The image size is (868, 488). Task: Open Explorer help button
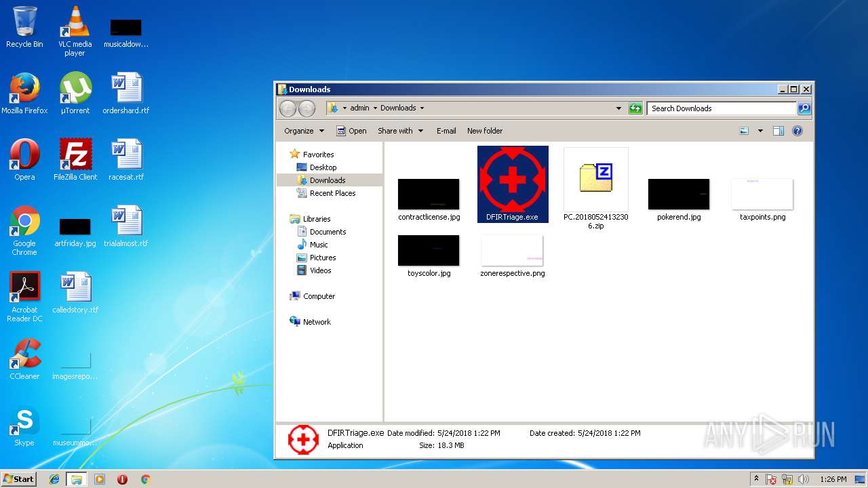point(797,131)
